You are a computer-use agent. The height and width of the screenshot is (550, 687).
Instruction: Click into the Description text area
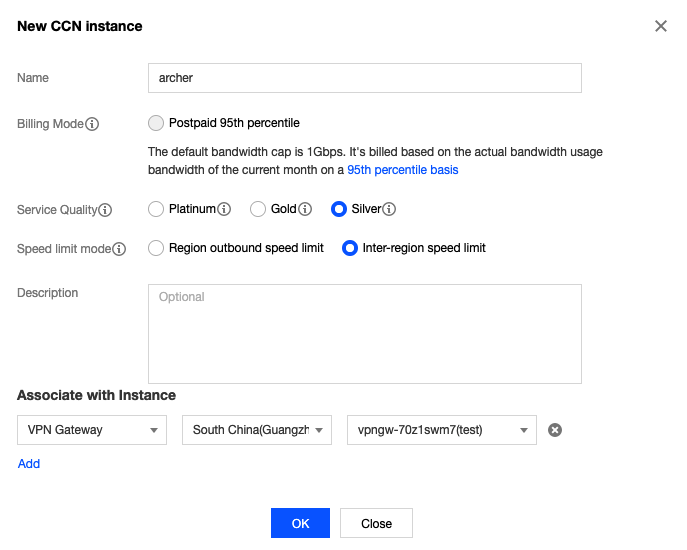pyautogui.click(x=365, y=334)
